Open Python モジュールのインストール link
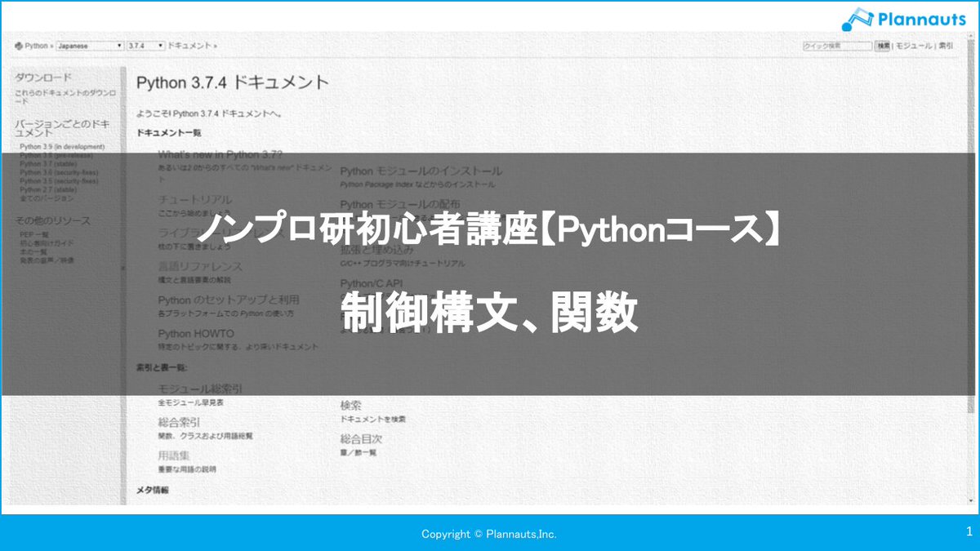This screenshot has height=551, width=980. coord(421,171)
